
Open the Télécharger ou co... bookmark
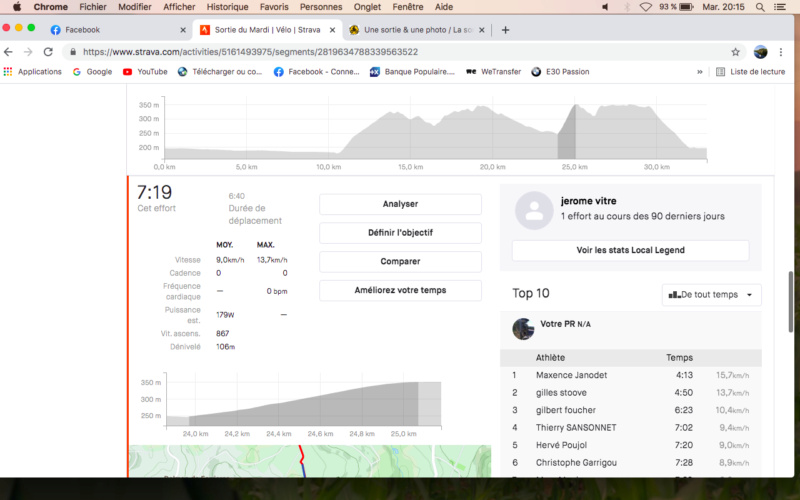coord(220,71)
